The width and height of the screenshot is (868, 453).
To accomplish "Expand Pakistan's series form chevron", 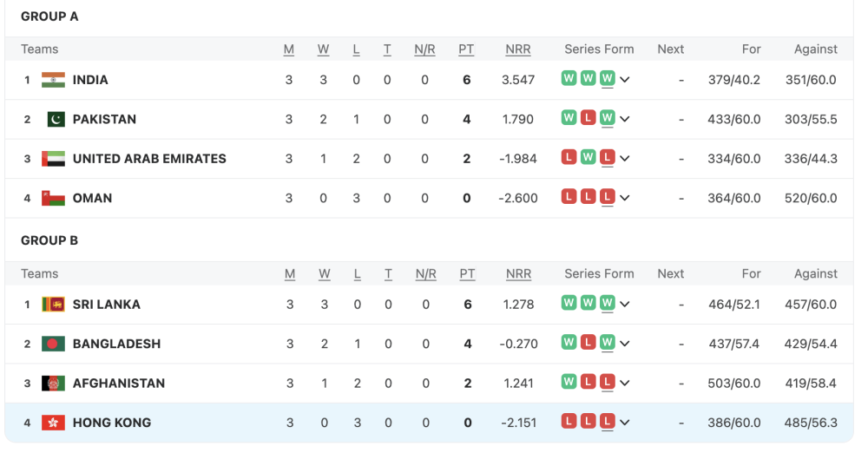I will (x=625, y=119).
